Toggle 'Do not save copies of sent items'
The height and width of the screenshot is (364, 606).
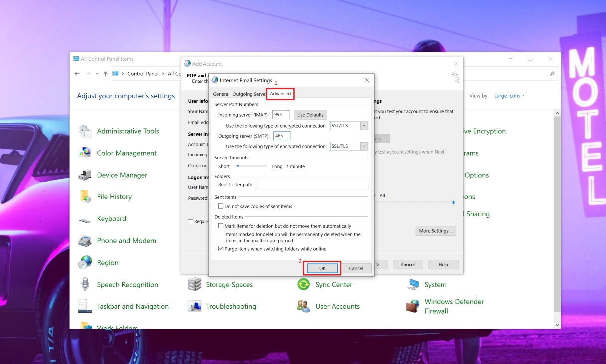[x=221, y=206]
